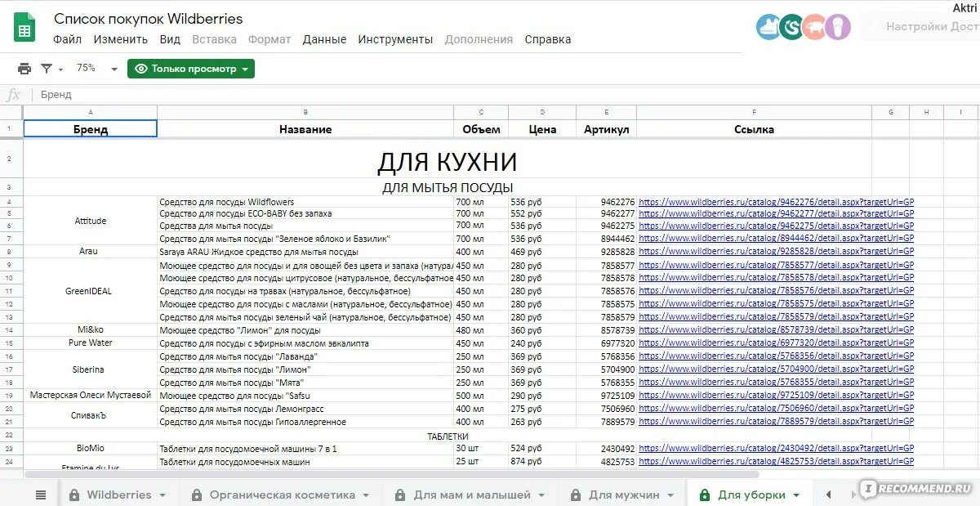
Task: Open 'Для мужчин' tab dropdown arrow
Action: (x=671, y=495)
